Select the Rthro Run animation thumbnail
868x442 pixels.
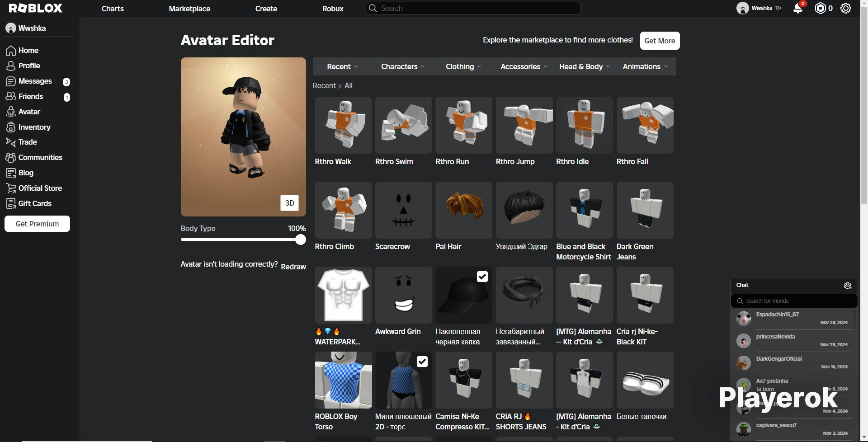click(x=463, y=125)
